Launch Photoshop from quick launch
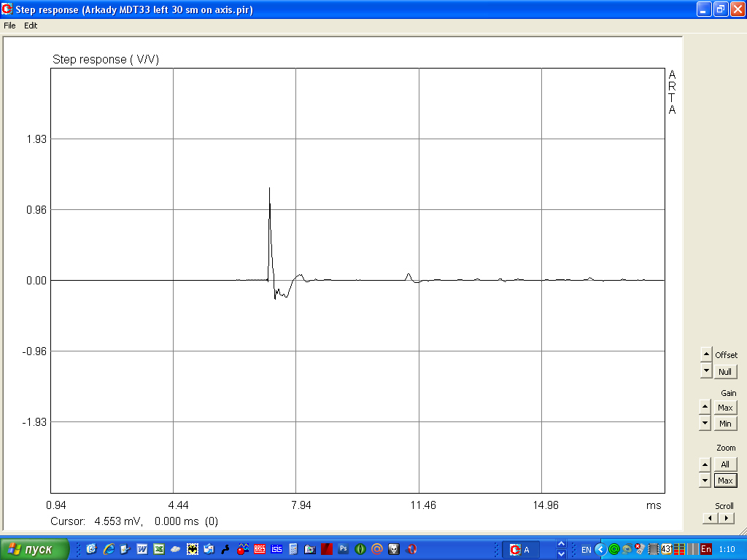This screenshot has width=747, height=560. click(344, 549)
